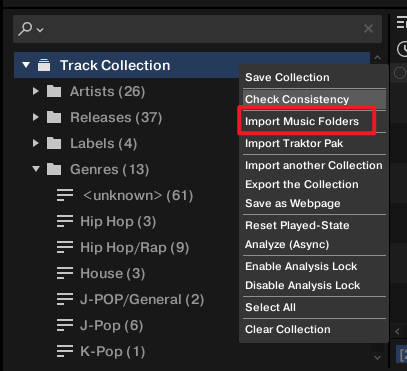Click the Track Collection stack icon

(44, 65)
